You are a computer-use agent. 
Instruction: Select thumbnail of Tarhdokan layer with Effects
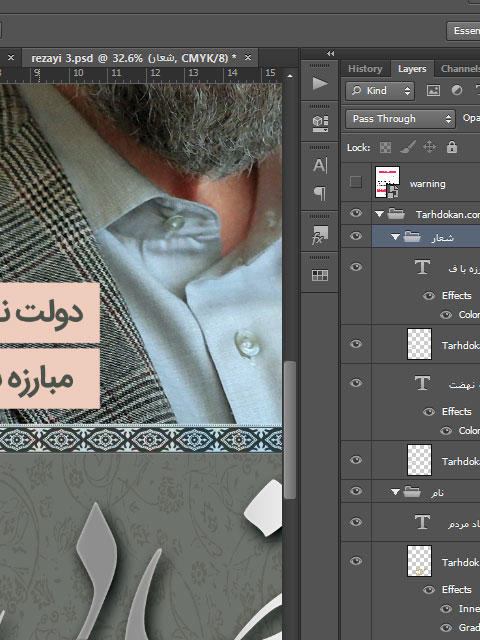pos(419,561)
